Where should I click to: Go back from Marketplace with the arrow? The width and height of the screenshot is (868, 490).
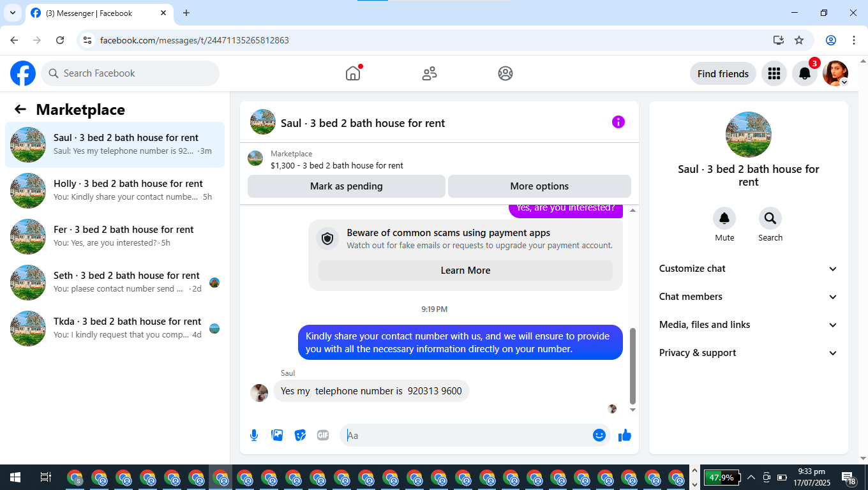pos(20,109)
